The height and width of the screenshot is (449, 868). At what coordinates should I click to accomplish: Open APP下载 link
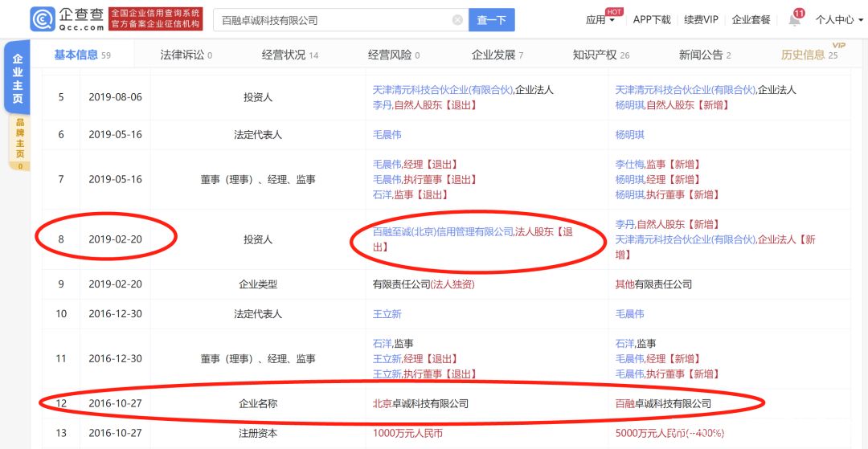pyautogui.click(x=652, y=20)
